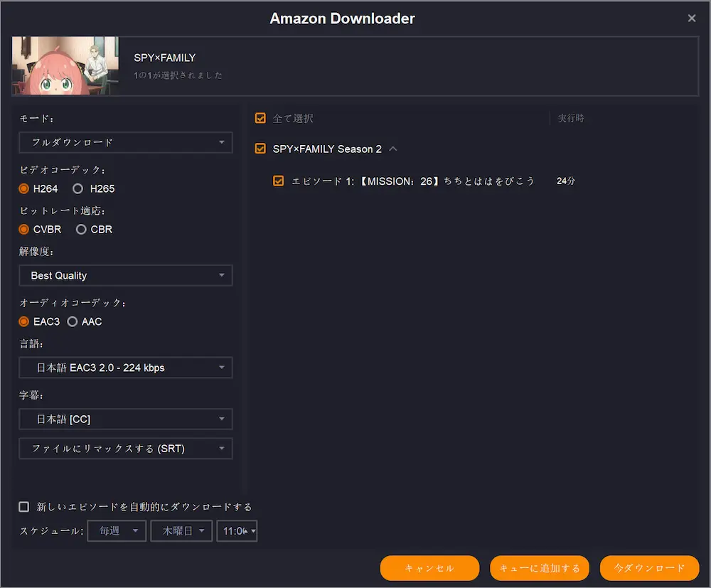
Task: Select AAC audio codec
Action: tap(73, 322)
